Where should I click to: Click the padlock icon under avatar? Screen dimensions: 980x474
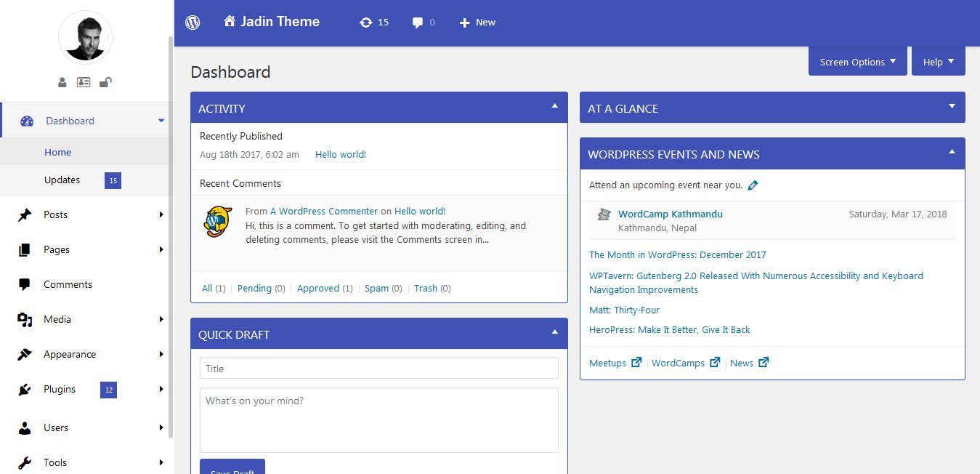point(105,82)
